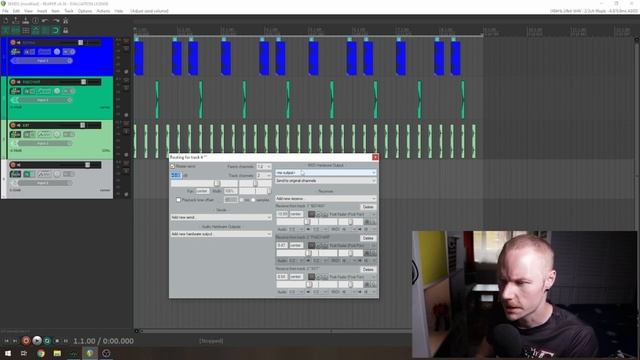Click the Stop transport button
The width and height of the screenshot is (640, 360).
pyautogui.click(x=57, y=341)
